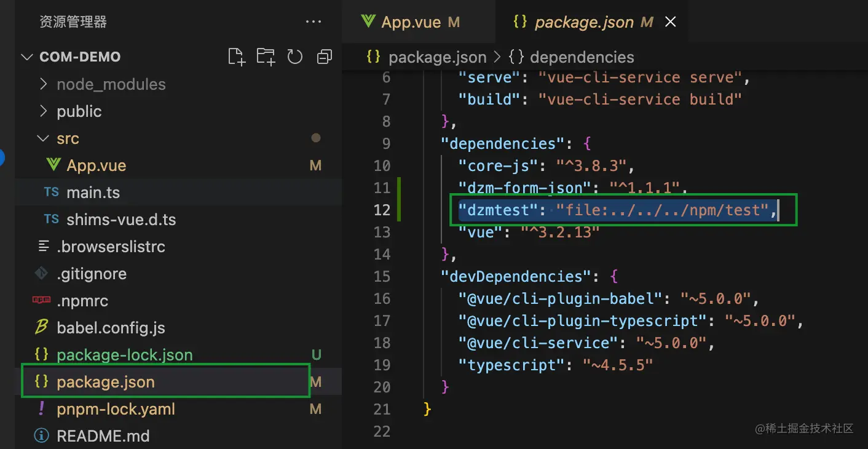The height and width of the screenshot is (449, 868).
Task: Create a new file in COM-DEMO
Action: click(237, 57)
